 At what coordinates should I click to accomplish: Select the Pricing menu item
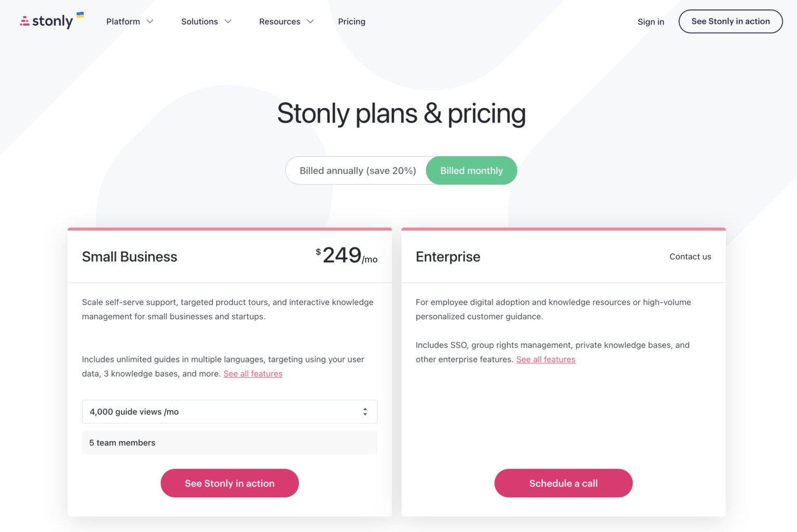(352, 21)
